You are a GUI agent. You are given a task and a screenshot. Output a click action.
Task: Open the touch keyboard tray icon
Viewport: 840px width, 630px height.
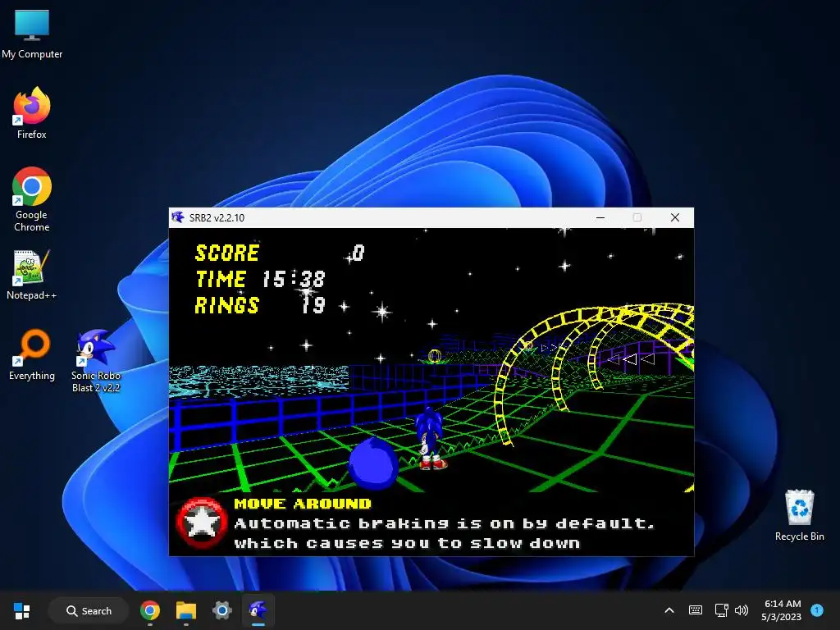pyautogui.click(x=696, y=610)
